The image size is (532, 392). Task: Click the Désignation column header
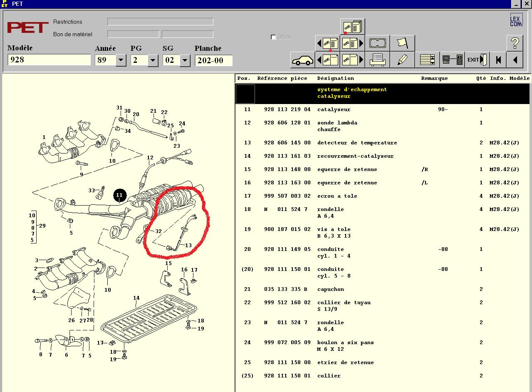coord(335,78)
